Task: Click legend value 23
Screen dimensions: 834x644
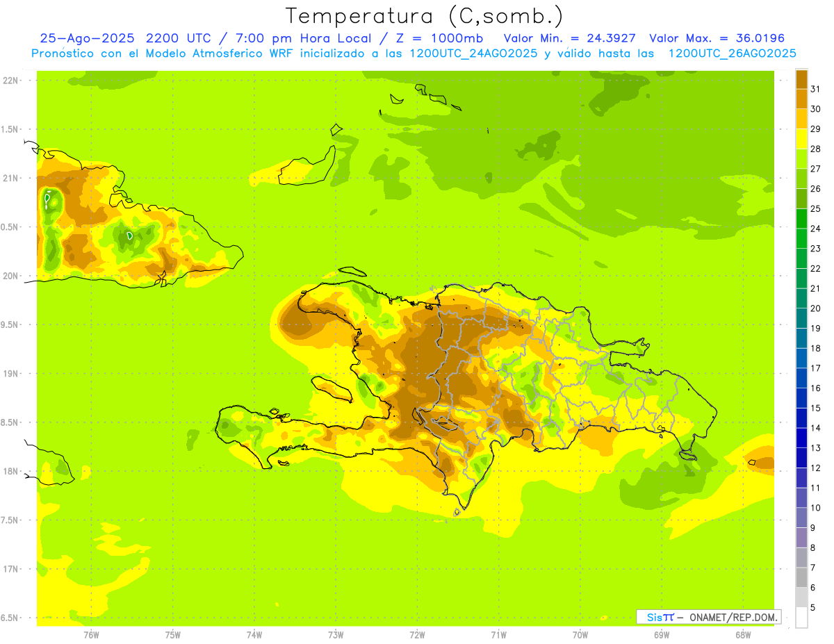Action: pos(815,248)
